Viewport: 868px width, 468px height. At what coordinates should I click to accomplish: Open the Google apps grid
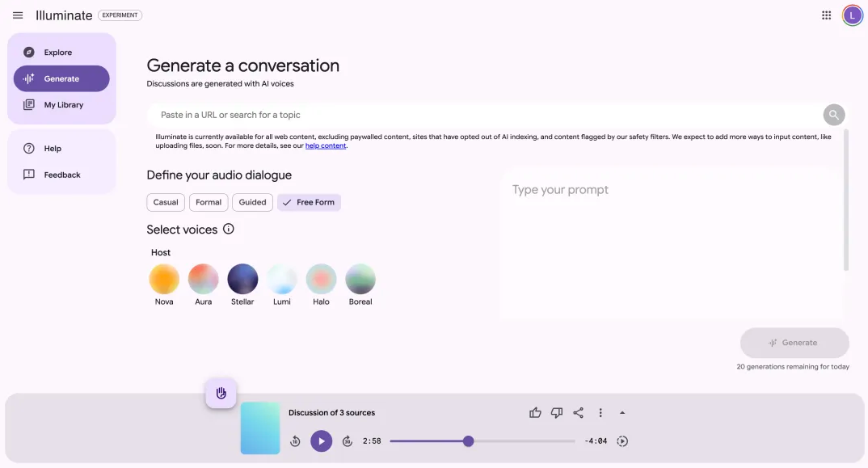(x=826, y=15)
